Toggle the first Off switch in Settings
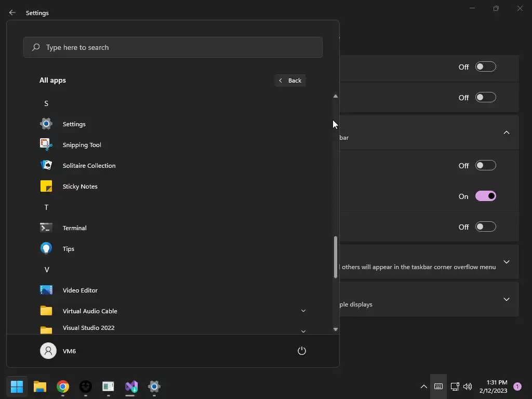The height and width of the screenshot is (399, 532). pyautogui.click(x=486, y=67)
